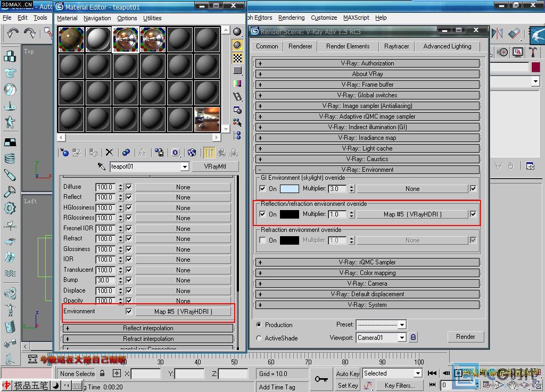
Task: Expand the V-Ray:: Irradiance map rollout
Action: point(367,138)
